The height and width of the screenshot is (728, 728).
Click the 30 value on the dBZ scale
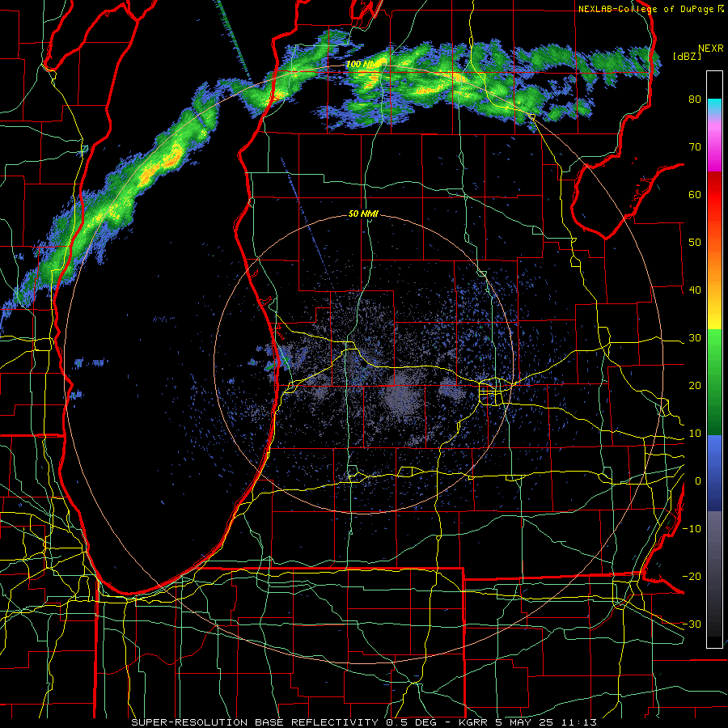pyautogui.click(x=695, y=338)
